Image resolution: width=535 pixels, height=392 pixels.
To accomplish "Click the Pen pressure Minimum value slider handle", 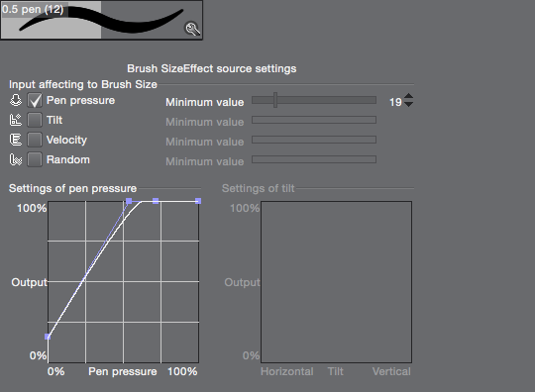I will (x=275, y=100).
